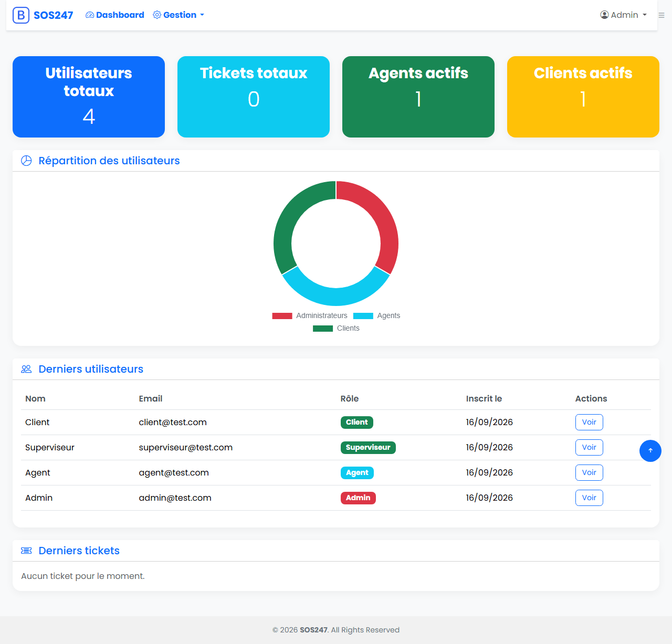Click the Gestion gear icon

(x=157, y=15)
